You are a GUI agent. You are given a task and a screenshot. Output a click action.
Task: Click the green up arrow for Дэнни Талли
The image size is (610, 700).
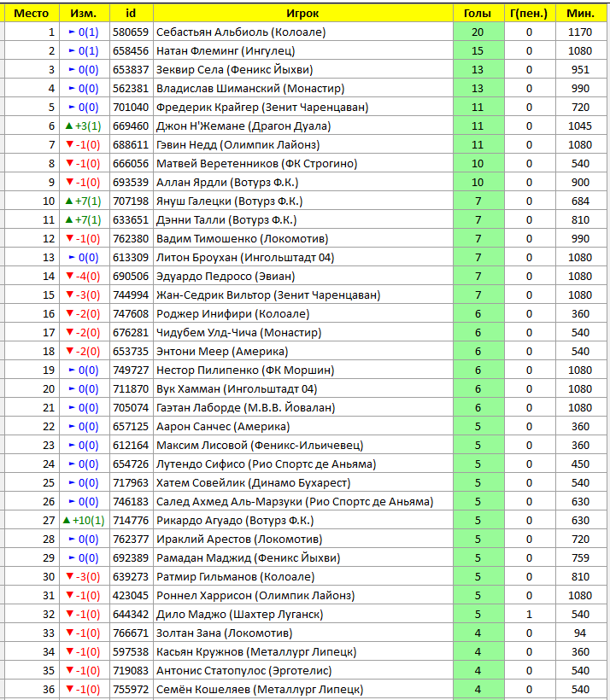[x=69, y=219]
